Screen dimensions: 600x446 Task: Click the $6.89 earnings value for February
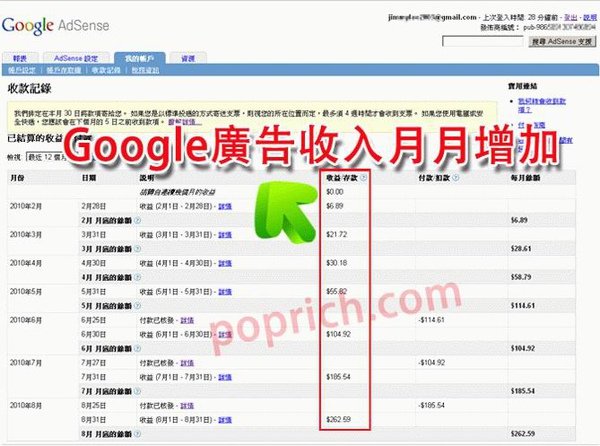pos(334,206)
